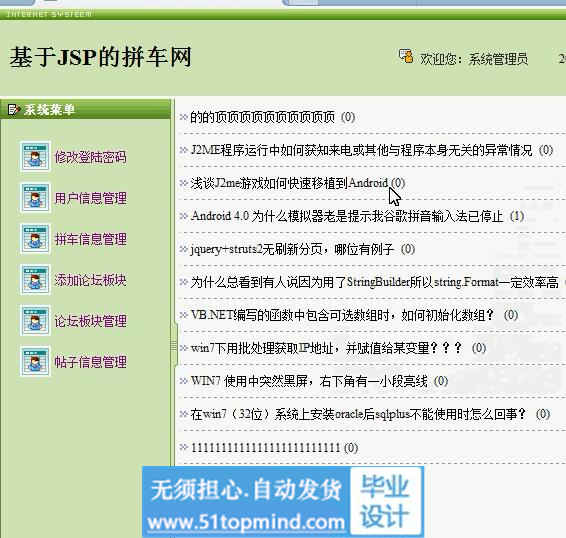Screen dimensions: 566x538
Task: Click reply count (0) on jquery+struts2 post
Action: click(x=408, y=249)
